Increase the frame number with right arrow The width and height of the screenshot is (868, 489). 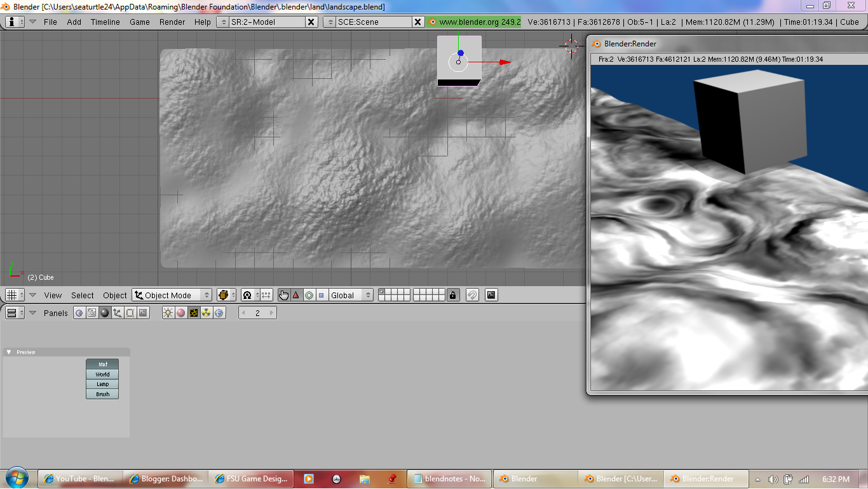[x=271, y=313]
